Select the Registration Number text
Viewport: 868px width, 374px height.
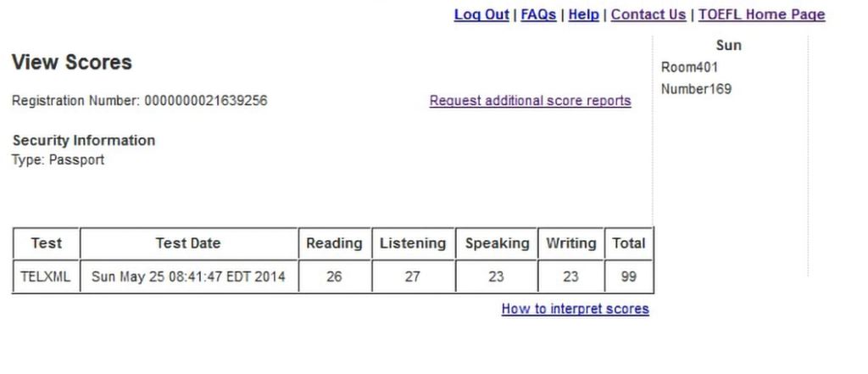[139, 101]
